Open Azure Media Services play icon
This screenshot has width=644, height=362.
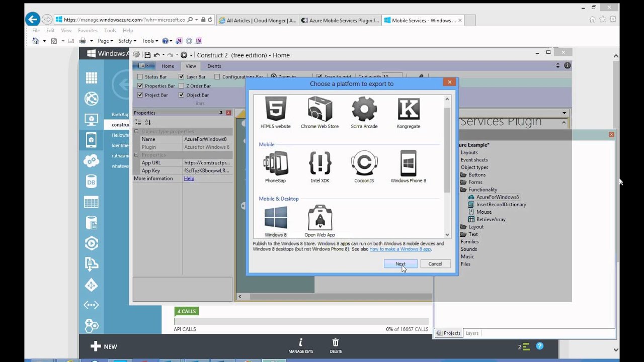pos(91,243)
